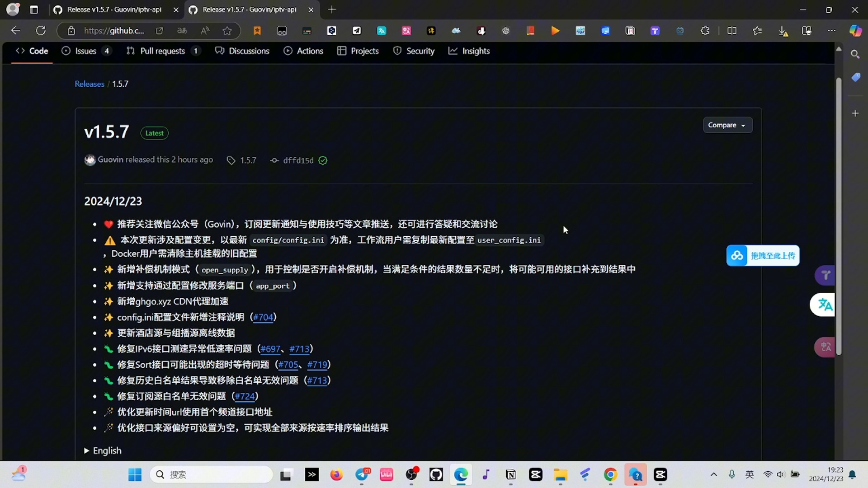Open the Security tab
This screenshot has height=488, width=868.
414,51
